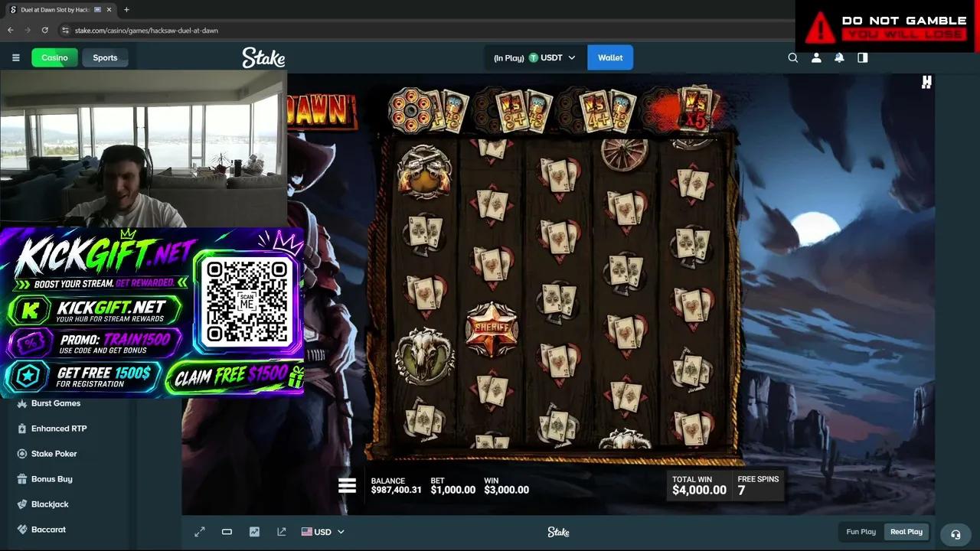Click the Bonus Buy bag icon
Viewport: 980px width, 551px height.
click(x=22, y=479)
